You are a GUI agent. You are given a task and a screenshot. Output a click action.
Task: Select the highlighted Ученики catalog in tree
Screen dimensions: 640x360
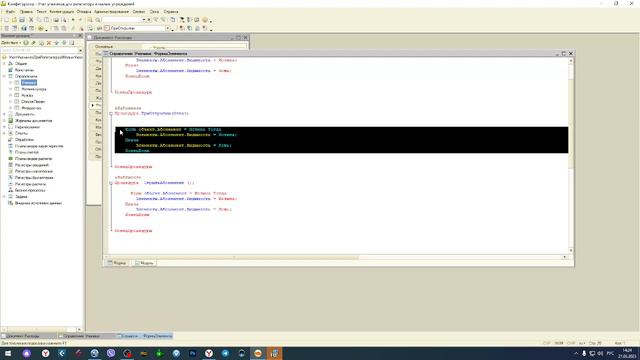29,82
